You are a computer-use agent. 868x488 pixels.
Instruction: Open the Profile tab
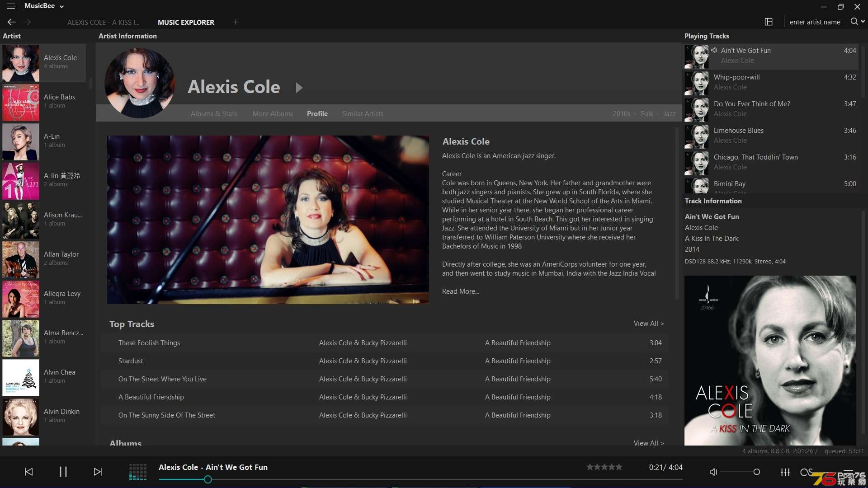click(317, 114)
